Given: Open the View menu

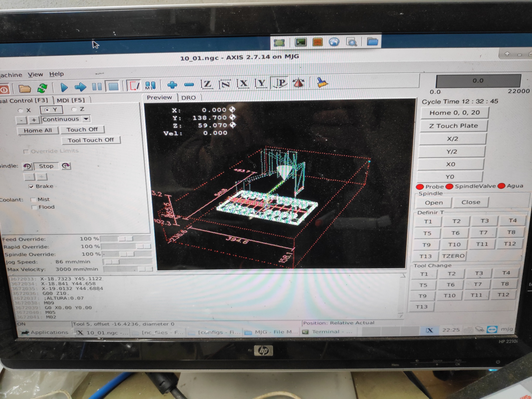Looking at the screenshot, I should click(x=35, y=75).
